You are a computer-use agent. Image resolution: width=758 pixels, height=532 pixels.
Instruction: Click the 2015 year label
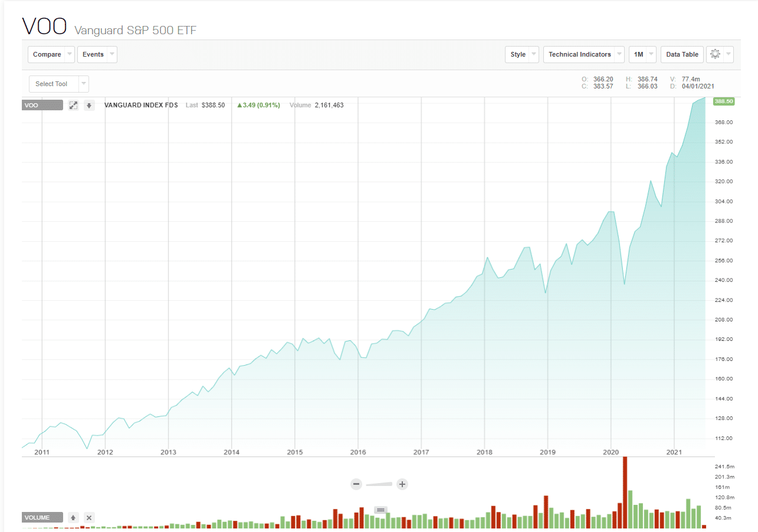pyautogui.click(x=295, y=452)
